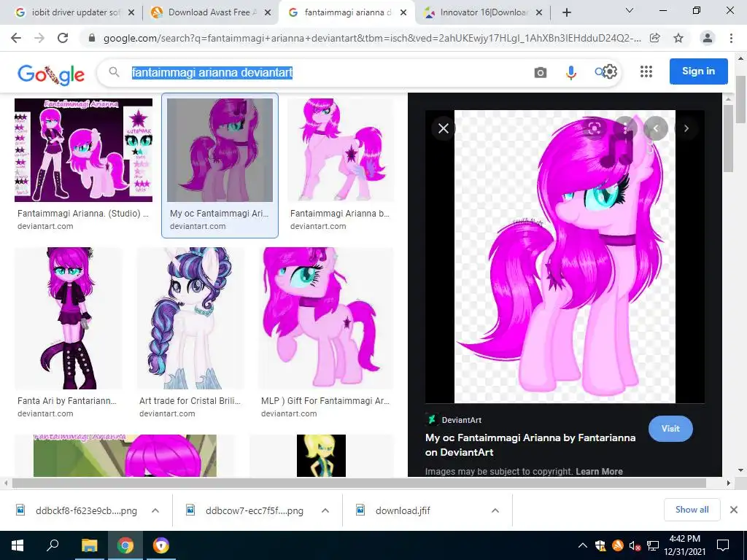Expand options for the download.jfif item
The width and height of the screenshot is (747, 560).
click(495, 510)
